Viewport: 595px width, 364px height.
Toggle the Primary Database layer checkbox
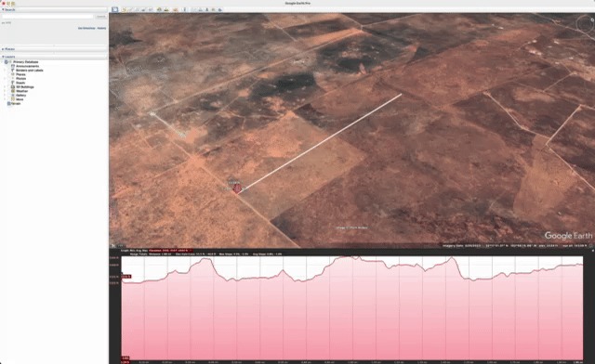pyautogui.click(x=7, y=62)
